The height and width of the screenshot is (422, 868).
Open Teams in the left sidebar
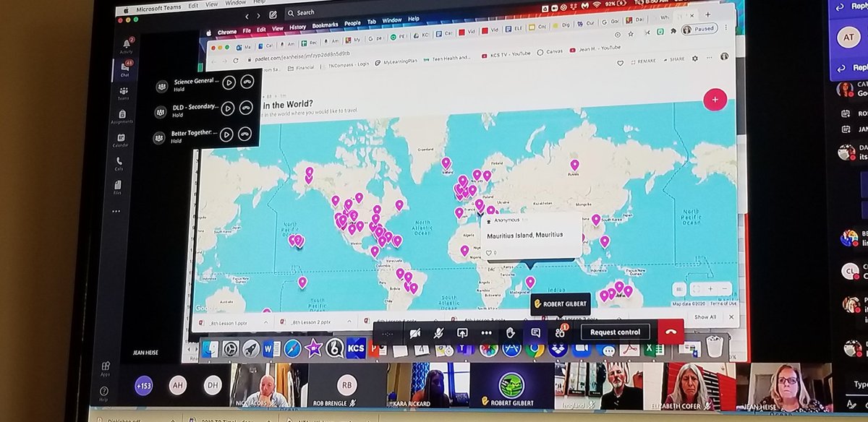tap(124, 92)
